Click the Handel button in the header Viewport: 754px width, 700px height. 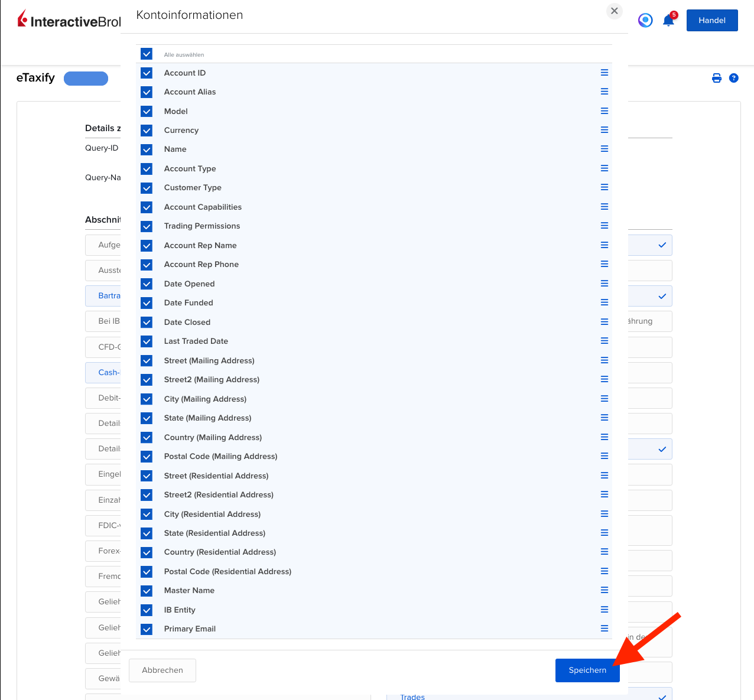[711, 19]
